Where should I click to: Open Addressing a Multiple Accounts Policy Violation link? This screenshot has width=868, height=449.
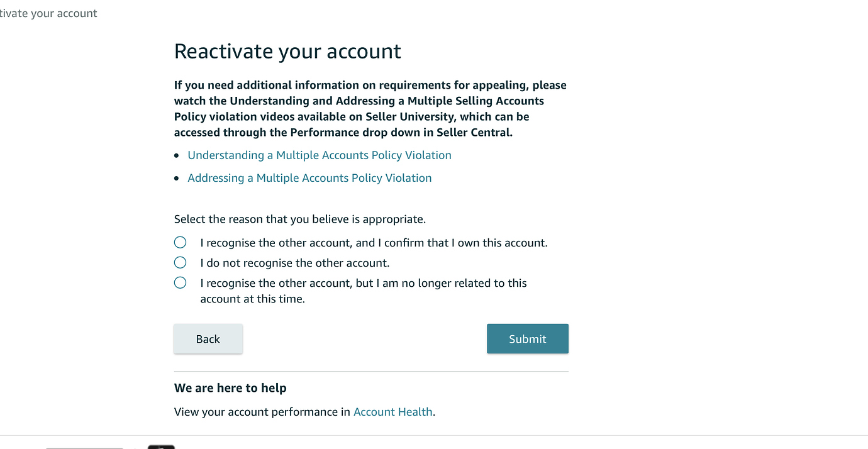click(x=309, y=178)
